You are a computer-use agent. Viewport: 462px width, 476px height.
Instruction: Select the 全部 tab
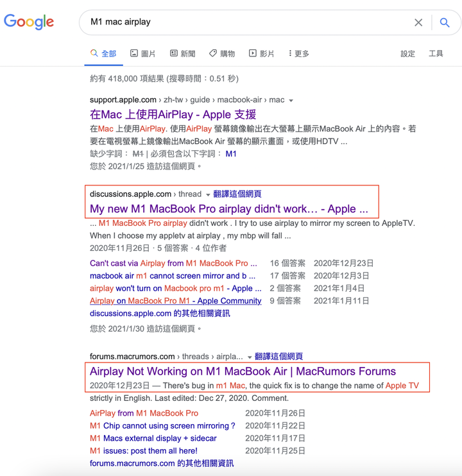pos(103,54)
